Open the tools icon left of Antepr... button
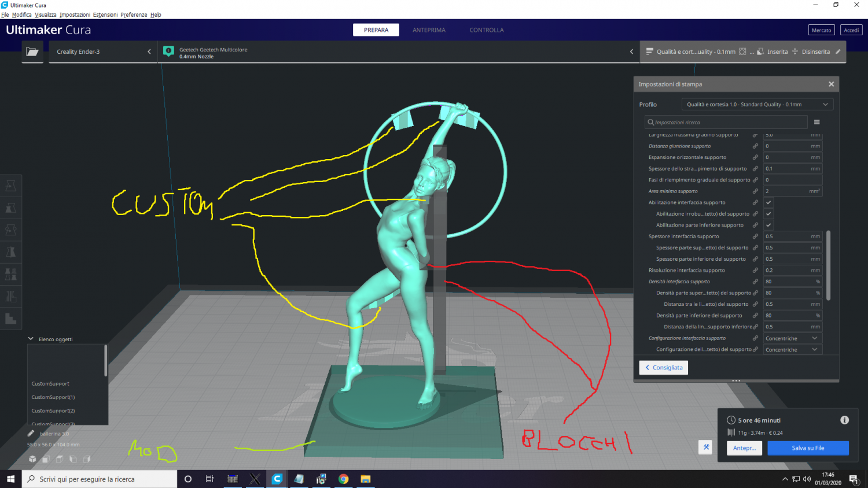 pyautogui.click(x=705, y=448)
